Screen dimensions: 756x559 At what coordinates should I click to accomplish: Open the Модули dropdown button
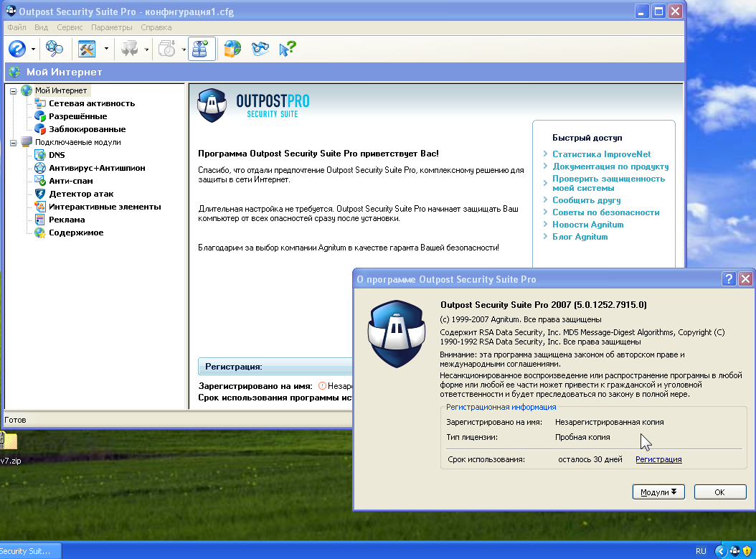pos(658,492)
